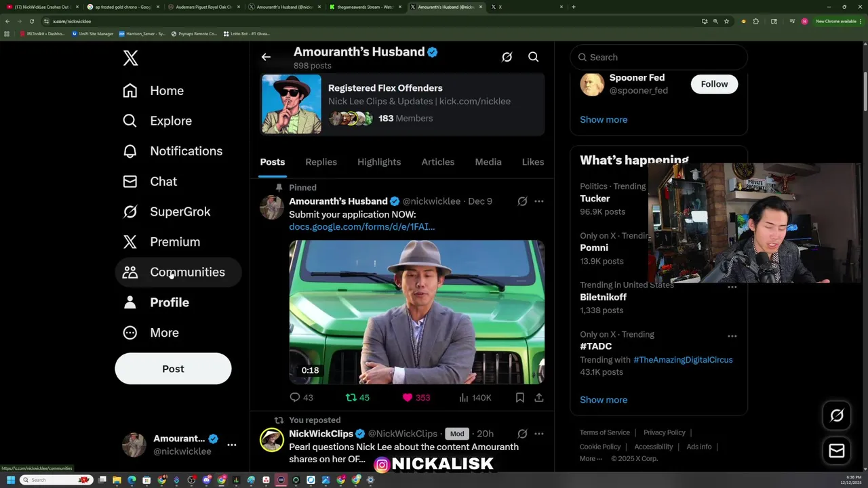This screenshot has width=868, height=488.
Task: Open the UniFi Site Manager bookmark
Action: coord(93,33)
